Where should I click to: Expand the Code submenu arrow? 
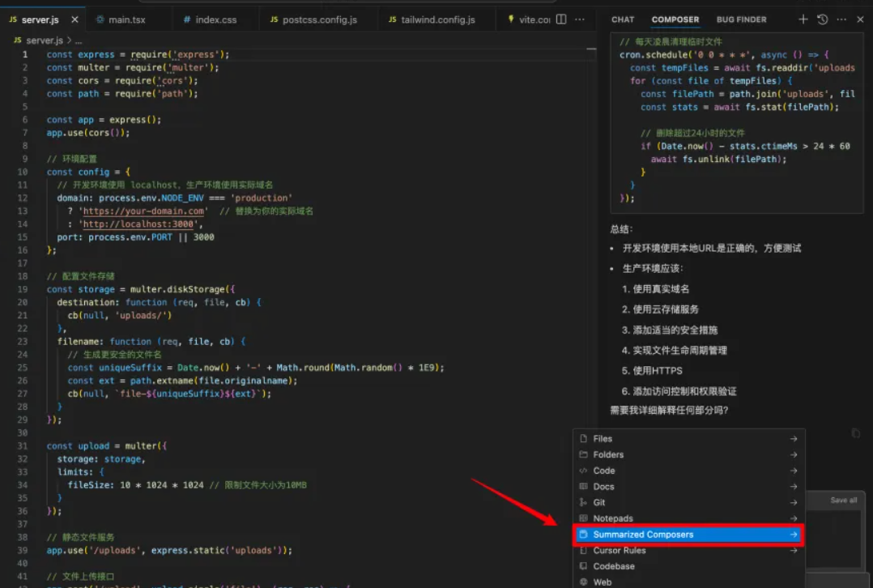tap(794, 471)
